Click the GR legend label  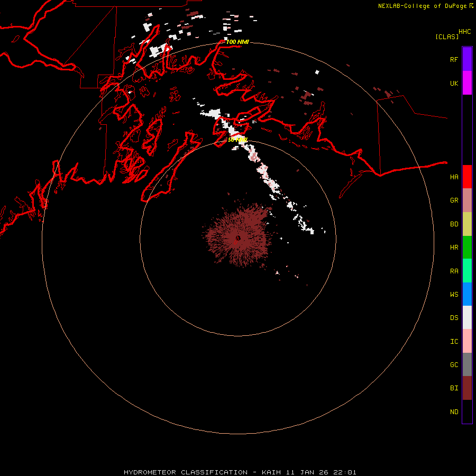454,200
